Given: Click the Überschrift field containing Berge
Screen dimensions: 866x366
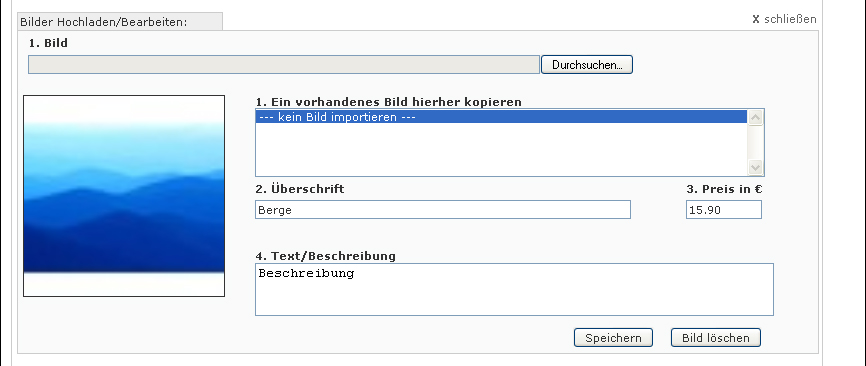Looking at the screenshot, I should point(443,210).
